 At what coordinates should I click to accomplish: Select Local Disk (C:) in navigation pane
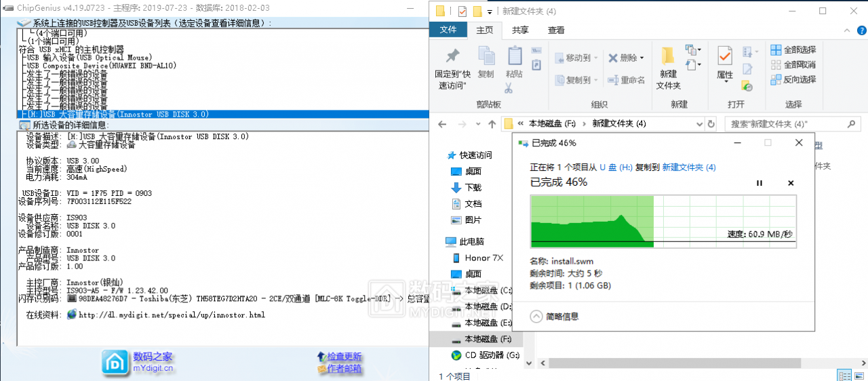coord(481,290)
